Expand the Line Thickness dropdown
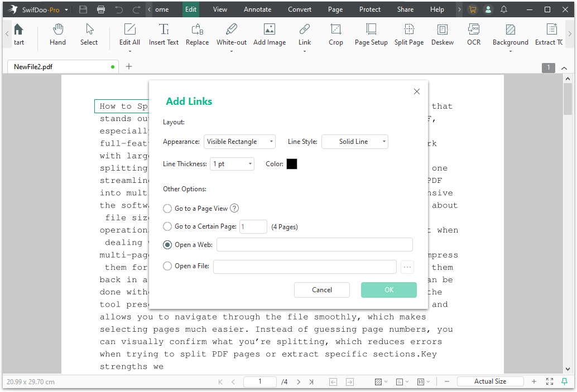Image resolution: width=577 pixels, height=392 pixels. [232, 163]
